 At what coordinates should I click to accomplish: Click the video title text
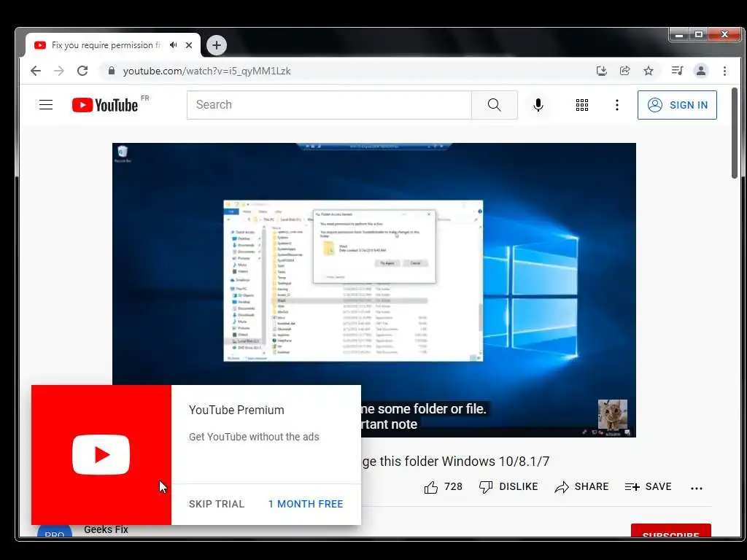coord(455,462)
